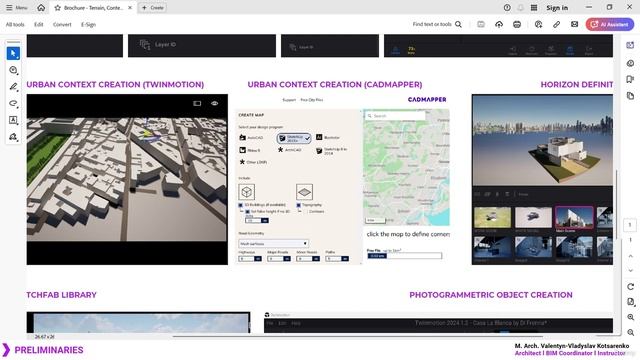
Task: Open the Adobe apps grid
Action: 534,8
